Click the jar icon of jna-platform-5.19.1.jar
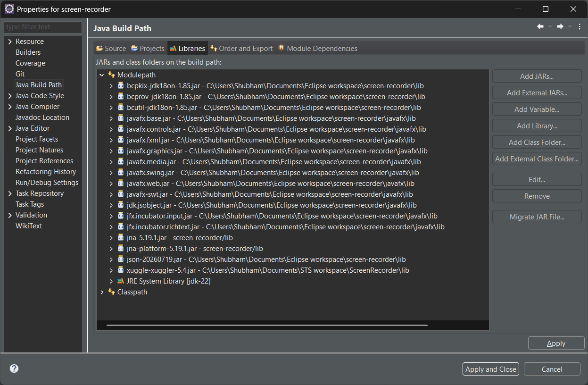 pyautogui.click(x=121, y=249)
